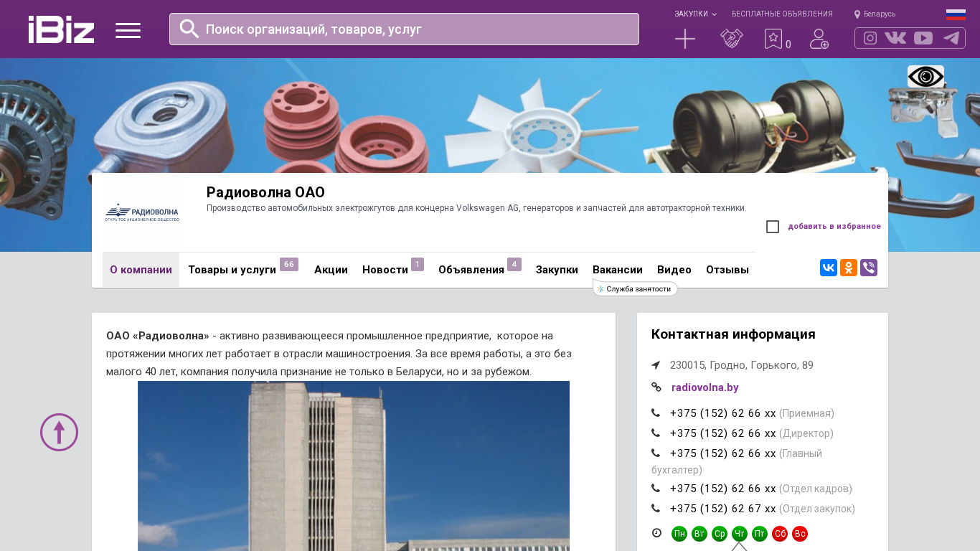Click the handshake icon in header
Screen dimensions: 980x551
coord(732,39)
